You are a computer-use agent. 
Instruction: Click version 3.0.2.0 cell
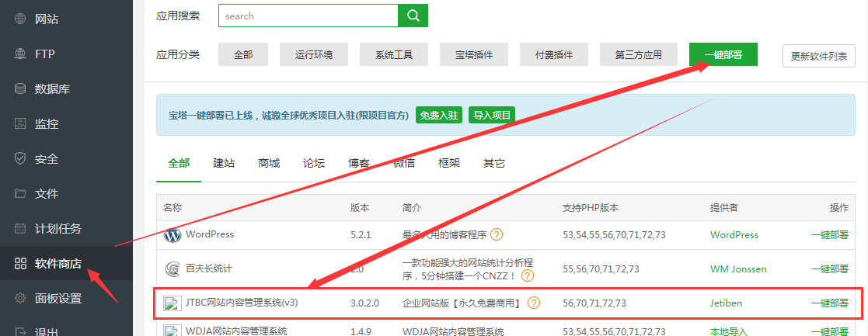click(364, 303)
